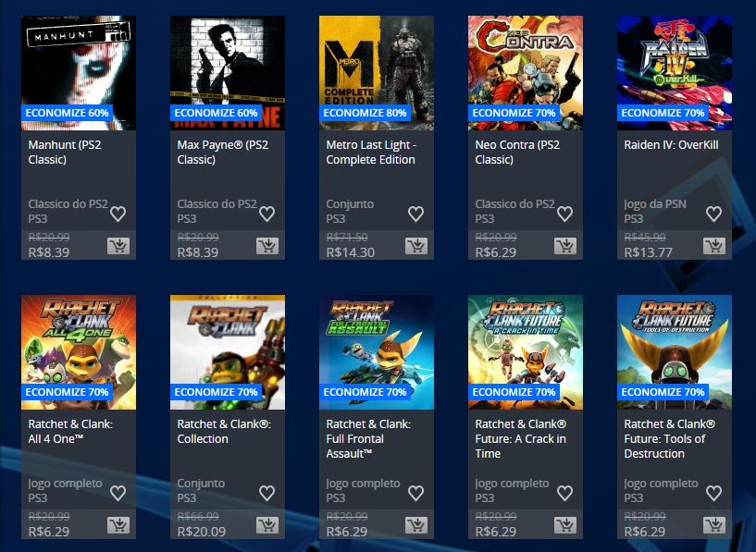Screen dimensions: 756x552
Task: Open Ratchet & Clank: Full Frontal Assault™ title
Action: pyautogui.click(x=368, y=439)
